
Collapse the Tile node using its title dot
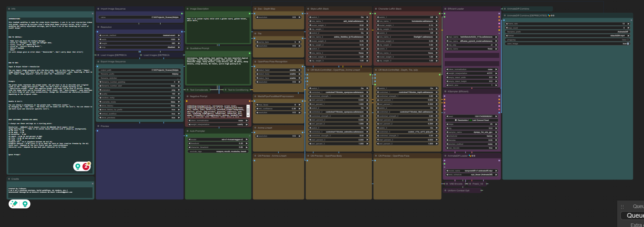click(255, 34)
